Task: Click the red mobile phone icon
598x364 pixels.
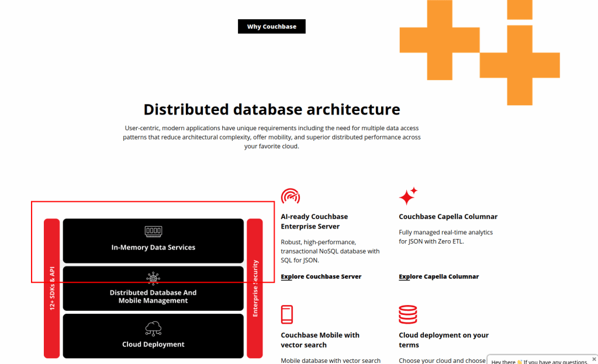Action: [287, 314]
